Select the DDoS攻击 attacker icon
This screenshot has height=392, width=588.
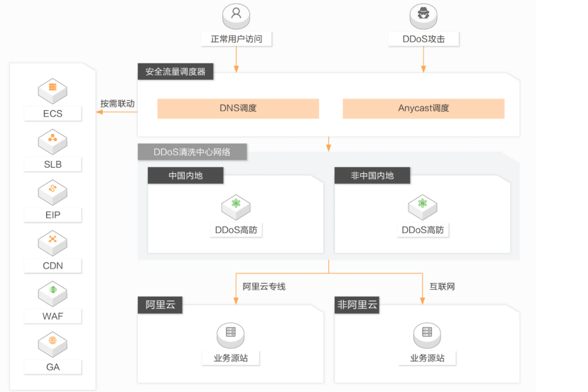[423, 16]
